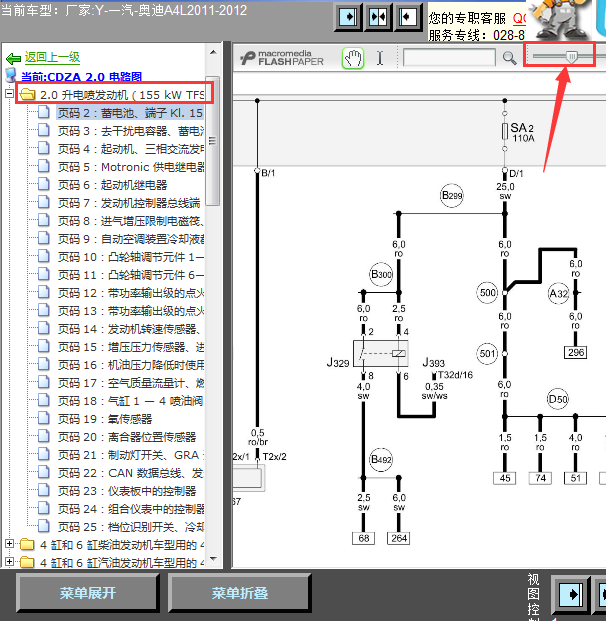Click the 菜单折叠 button
The width and height of the screenshot is (606, 623).
click(239, 593)
